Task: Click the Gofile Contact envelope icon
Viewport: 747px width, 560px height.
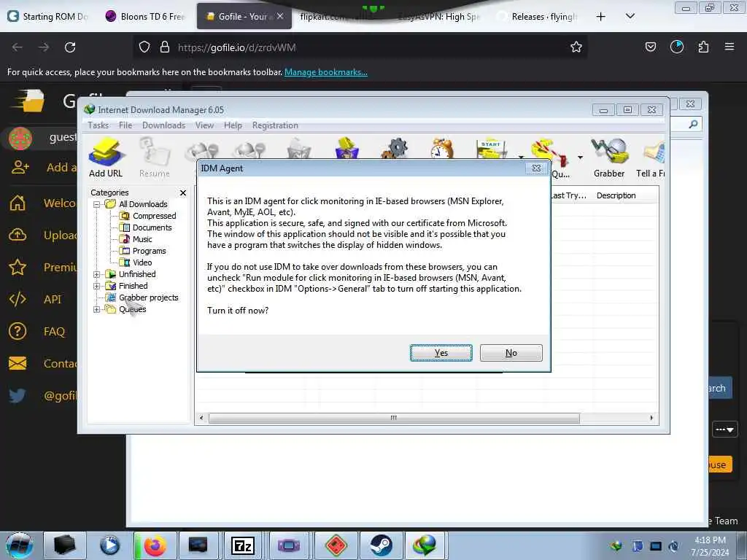Action: click(18, 363)
